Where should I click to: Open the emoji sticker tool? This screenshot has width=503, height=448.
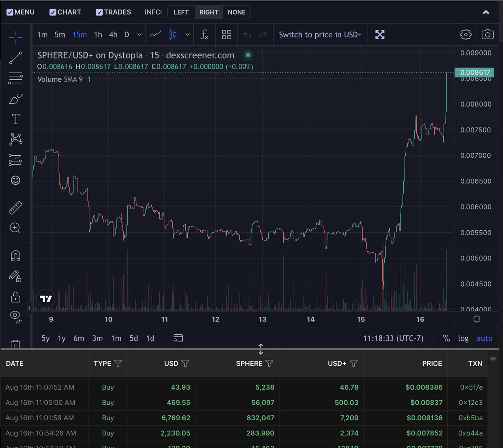(x=16, y=180)
